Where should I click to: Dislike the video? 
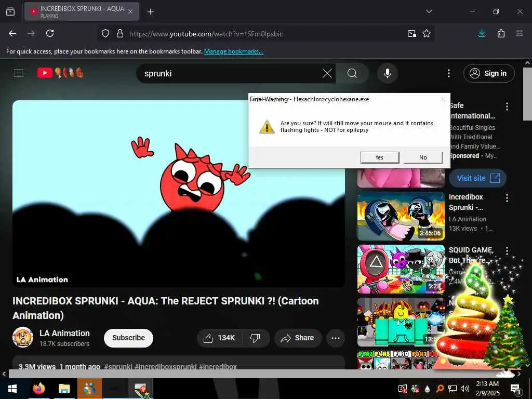[x=256, y=338]
